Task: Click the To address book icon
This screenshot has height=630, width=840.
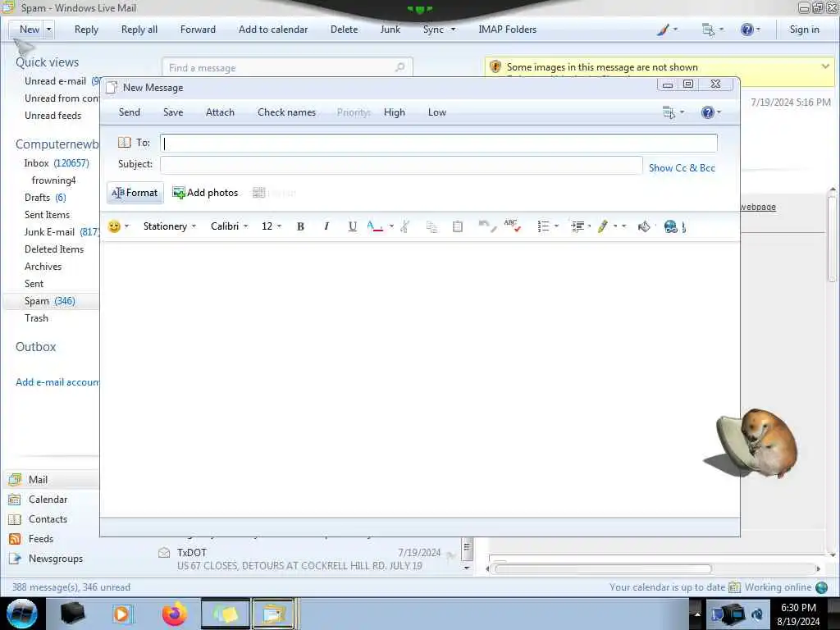Action: [125, 143]
